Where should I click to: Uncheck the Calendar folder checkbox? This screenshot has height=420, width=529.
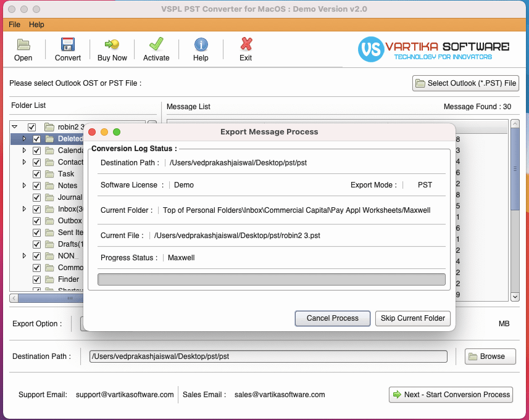37,150
